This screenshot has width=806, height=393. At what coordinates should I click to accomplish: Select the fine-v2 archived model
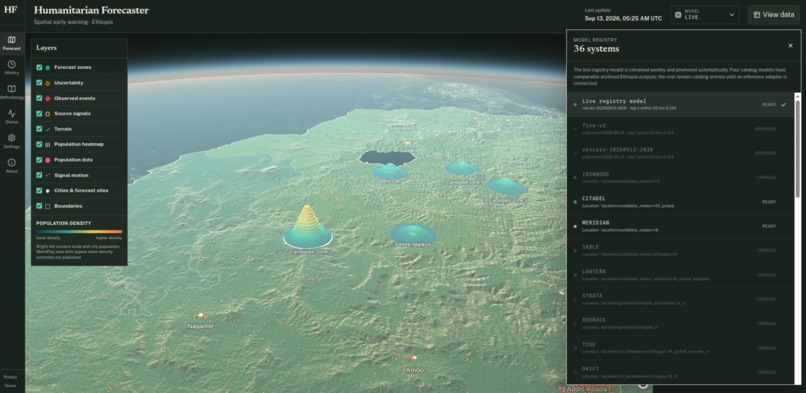coord(680,129)
